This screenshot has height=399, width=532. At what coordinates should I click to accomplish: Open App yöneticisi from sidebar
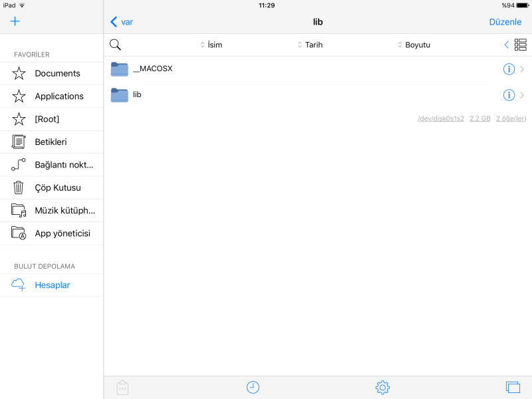[x=62, y=233]
